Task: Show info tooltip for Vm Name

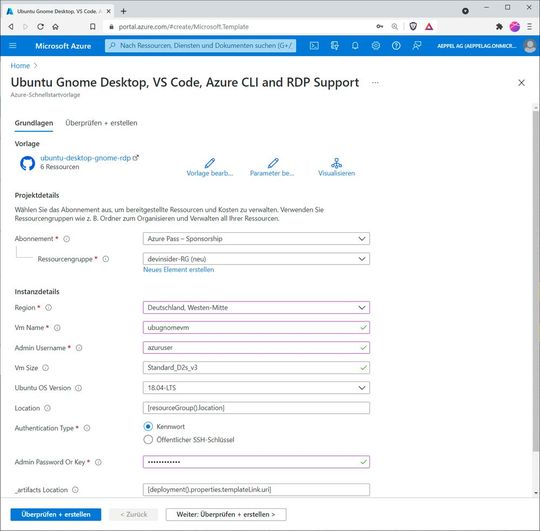Action: [57, 328]
